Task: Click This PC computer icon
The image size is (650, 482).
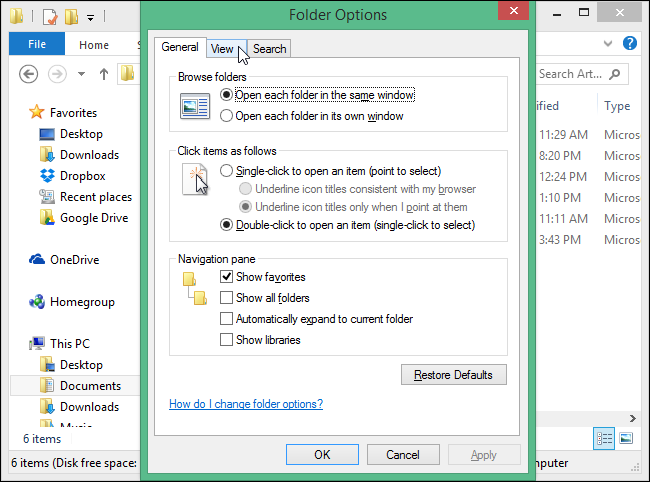Action: tap(37, 344)
